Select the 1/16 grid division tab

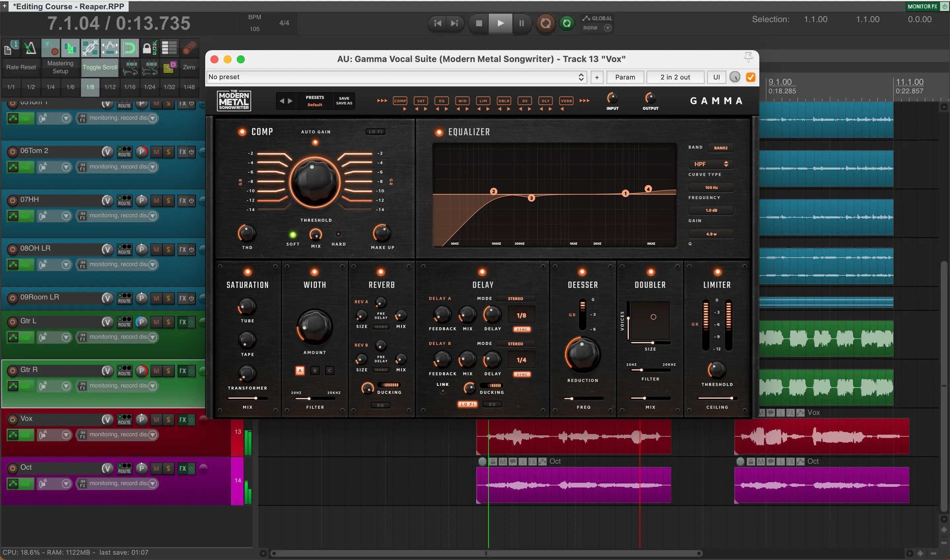point(130,87)
